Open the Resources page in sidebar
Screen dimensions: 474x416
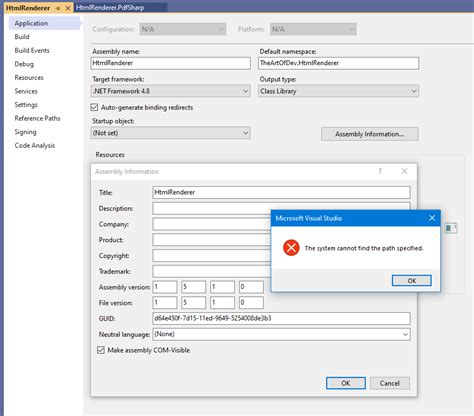coord(29,78)
